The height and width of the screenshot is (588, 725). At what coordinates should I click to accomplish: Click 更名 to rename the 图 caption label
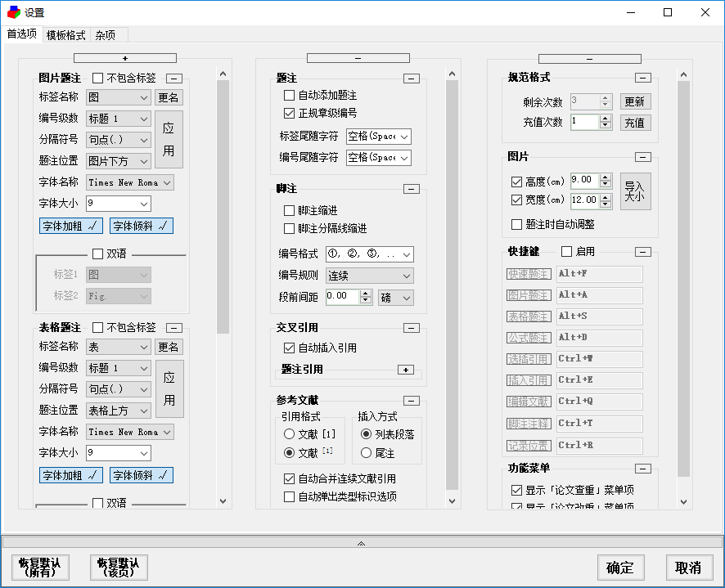(169, 97)
